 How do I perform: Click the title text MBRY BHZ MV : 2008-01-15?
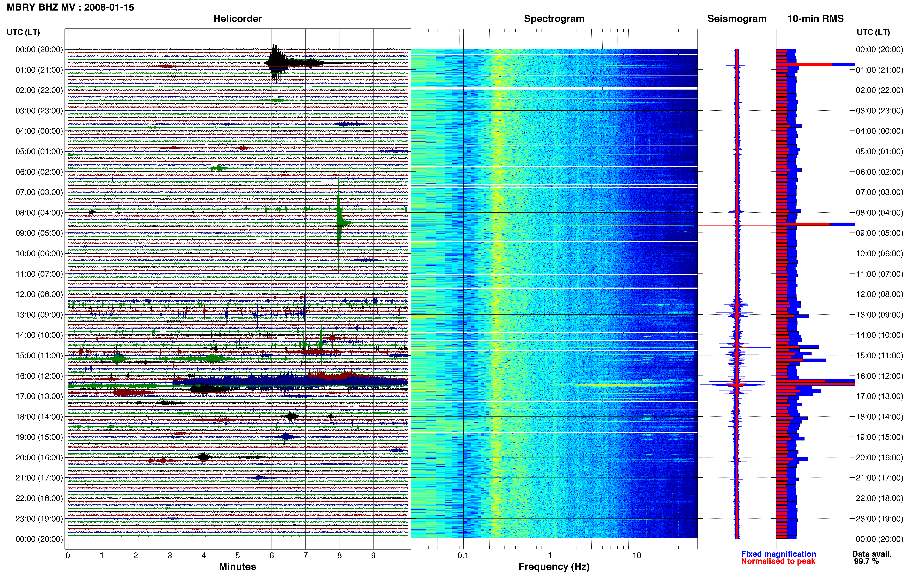click(x=70, y=7)
